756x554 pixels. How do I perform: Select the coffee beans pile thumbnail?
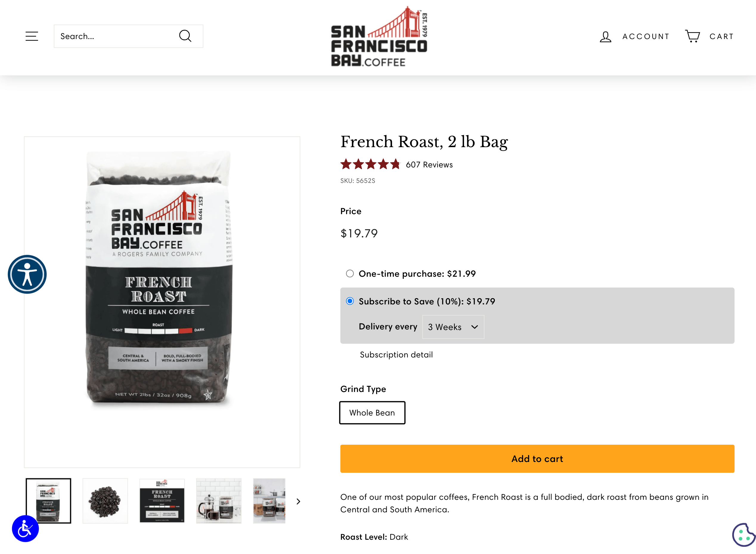105,501
